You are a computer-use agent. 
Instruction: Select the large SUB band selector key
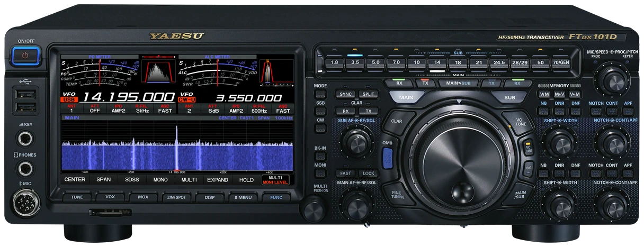click(509, 97)
